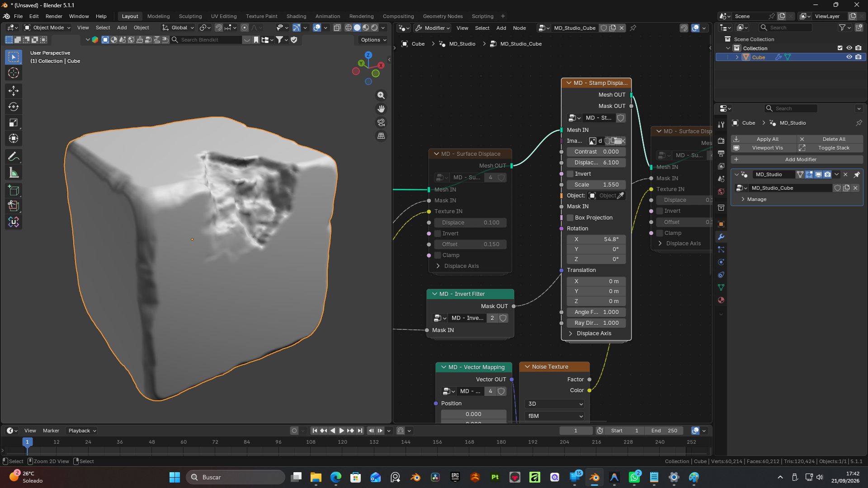The width and height of the screenshot is (868, 488).
Task: Toggle Collection exclude checkbox in outliner
Action: click(x=840, y=48)
